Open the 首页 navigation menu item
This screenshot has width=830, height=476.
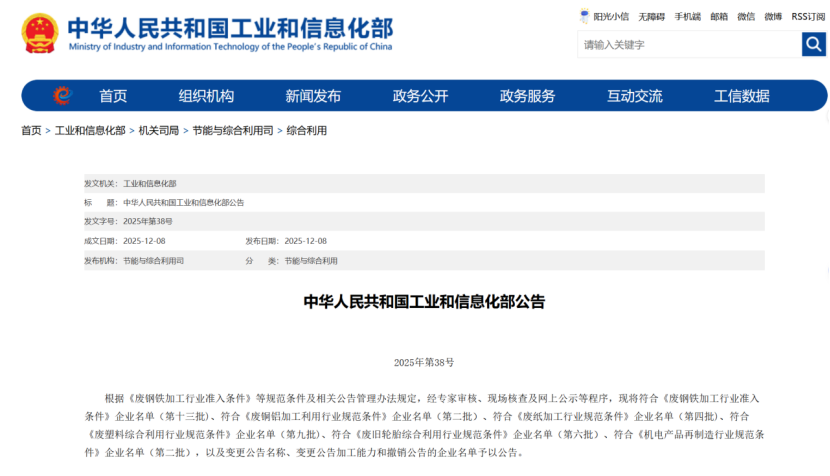[x=113, y=96]
